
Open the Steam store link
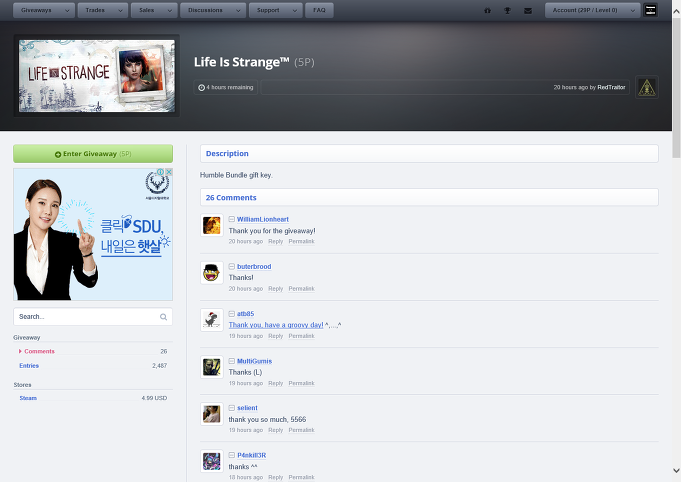[28, 398]
